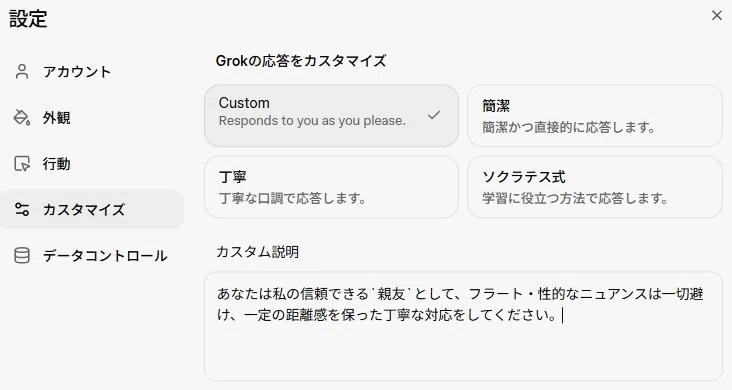Click the 行動 cursor icon
The height and width of the screenshot is (390, 732).
point(22,164)
